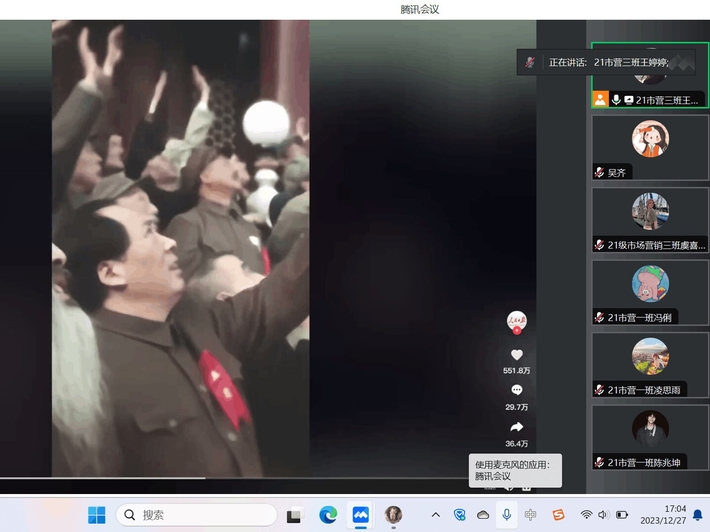Toggle the muted microphone in the speaking banner

(x=530, y=62)
